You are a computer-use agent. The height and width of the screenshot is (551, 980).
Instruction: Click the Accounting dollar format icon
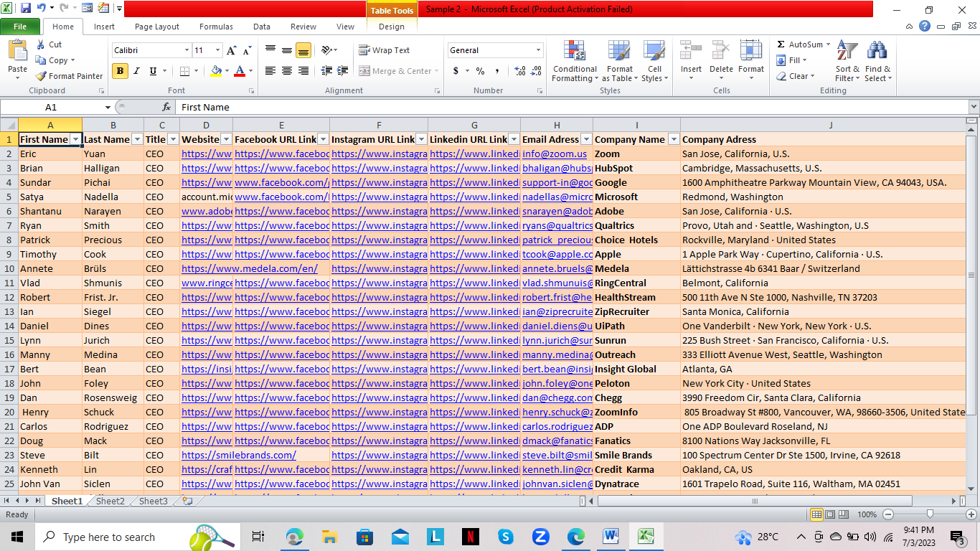point(456,71)
